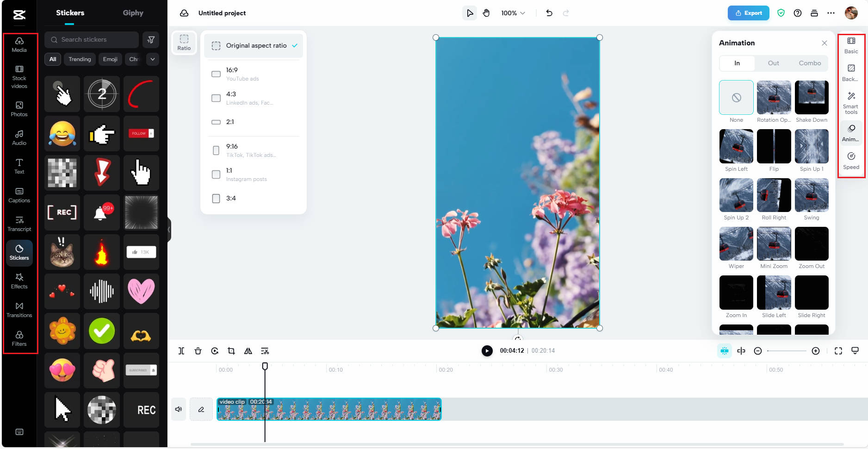The height and width of the screenshot is (449, 868).
Task: Switch to the Out animation tab
Action: 773,63
